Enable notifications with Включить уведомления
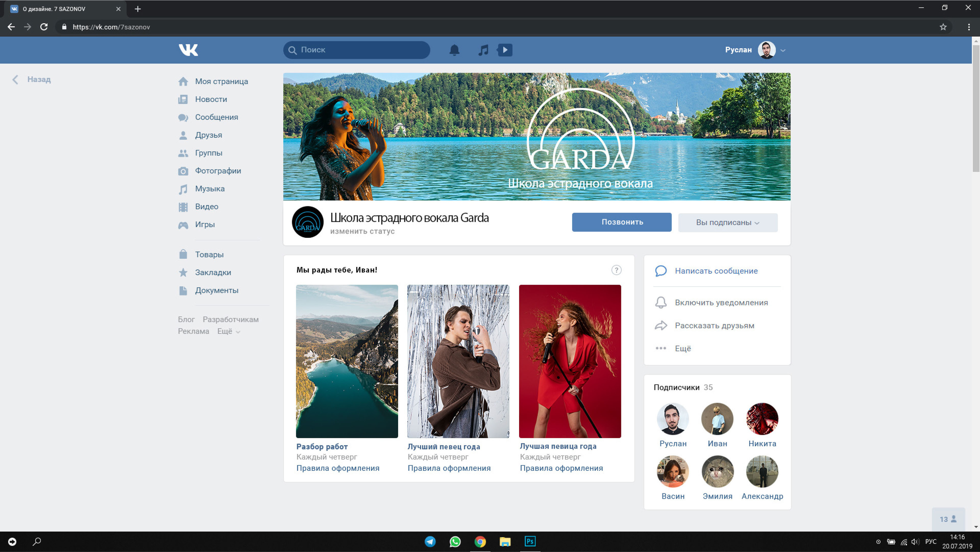 click(x=721, y=303)
